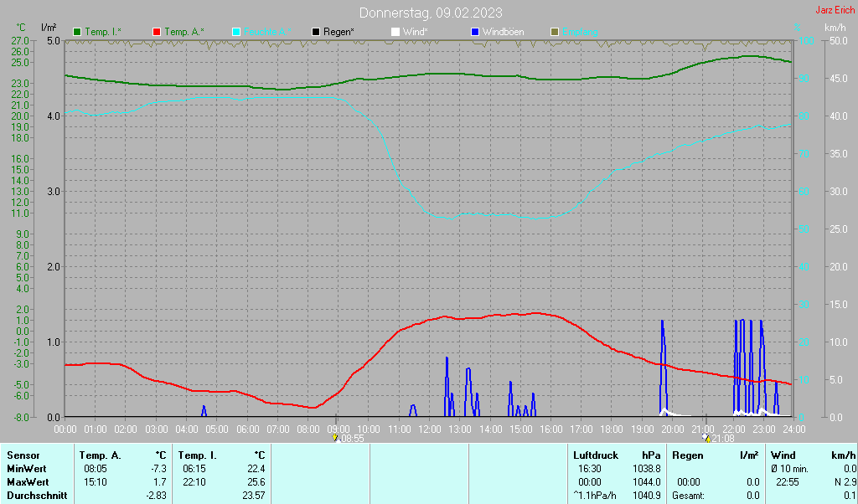Click the 24:00 time axis label
Screen dimensions: 858x504
click(x=794, y=429)
